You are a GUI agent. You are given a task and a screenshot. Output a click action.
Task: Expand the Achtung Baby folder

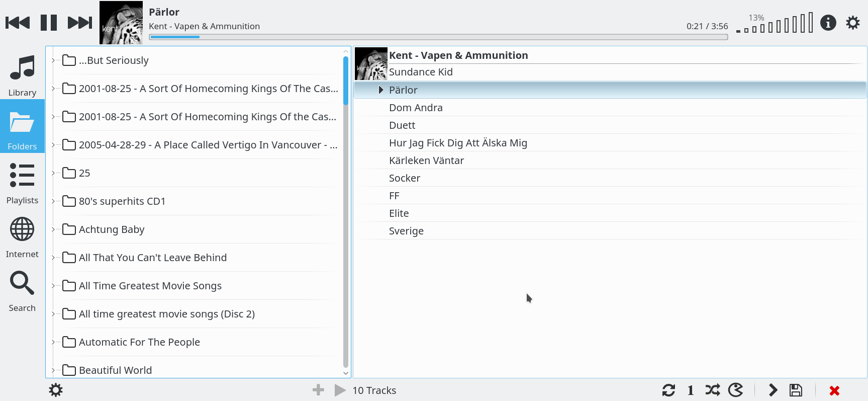point(53,229)
